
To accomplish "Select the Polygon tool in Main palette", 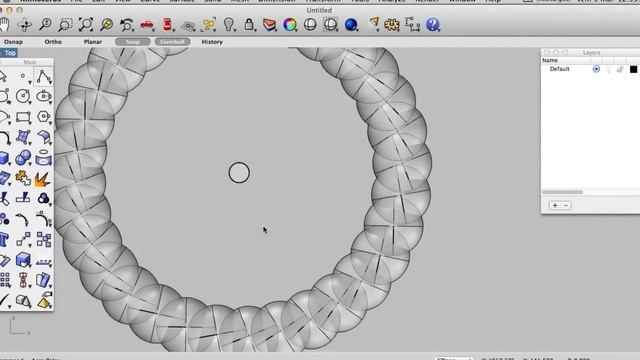I will [43, 117].
